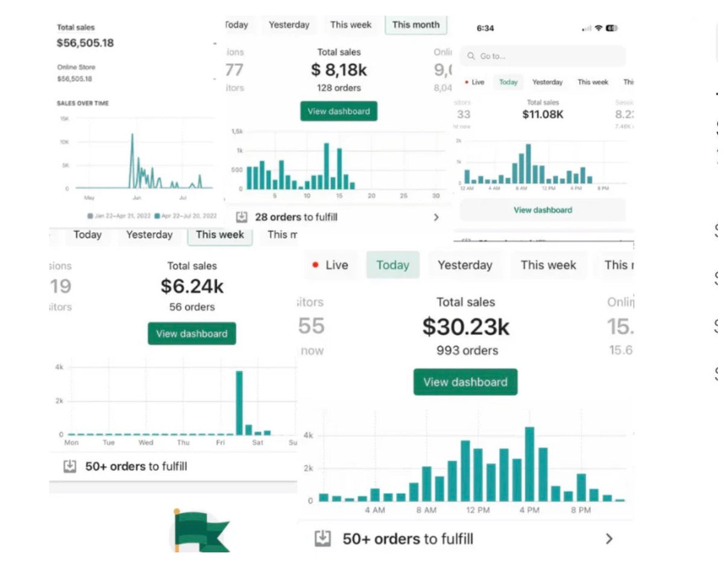This screenshot has width=727, height=588.
Task: Tap the Wi-Fi icon in the phone status bar
Action: (598, 28)
